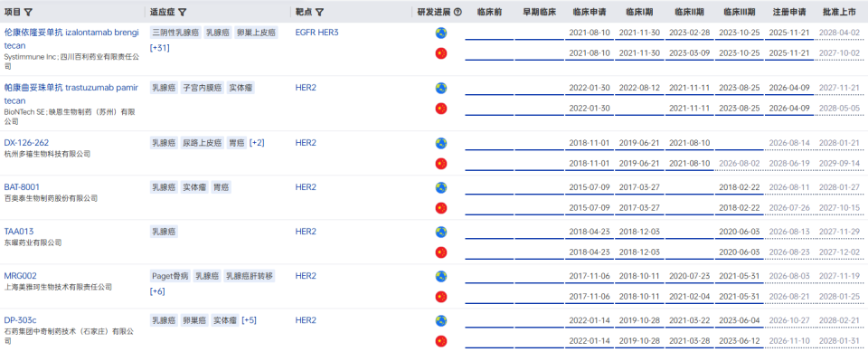Image resolution: width=868 pixels, height=352 pixels.
Task: Expand [+6] indications for MRG002
Action: click(x=157, y=291)
